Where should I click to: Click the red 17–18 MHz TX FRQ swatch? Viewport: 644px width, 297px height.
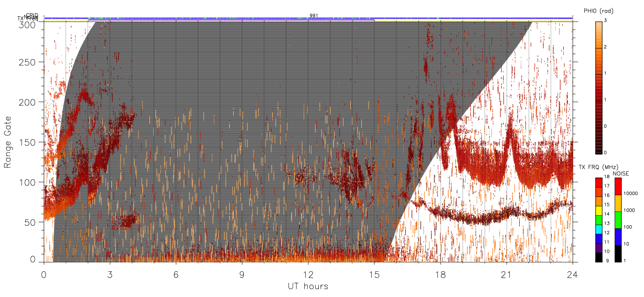click(598, 182)
